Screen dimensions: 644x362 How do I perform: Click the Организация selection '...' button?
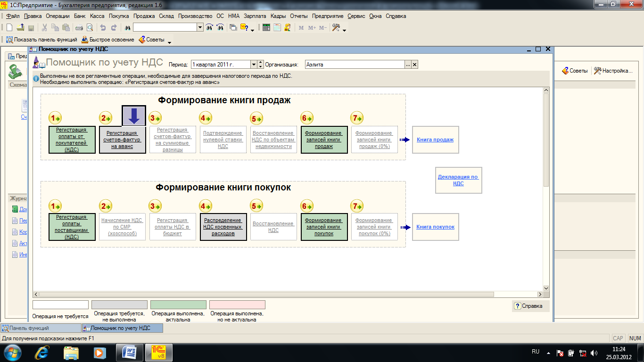coord(408,65)
